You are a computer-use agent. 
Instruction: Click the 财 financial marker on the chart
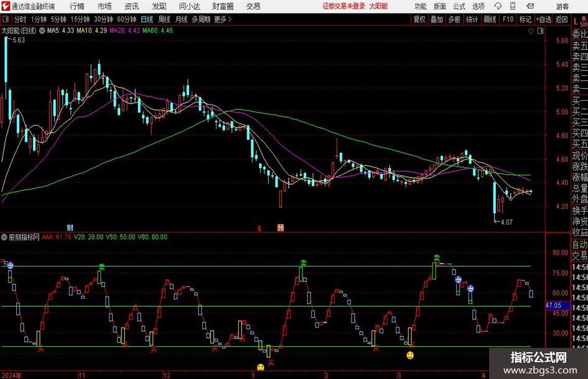[70, 227]
